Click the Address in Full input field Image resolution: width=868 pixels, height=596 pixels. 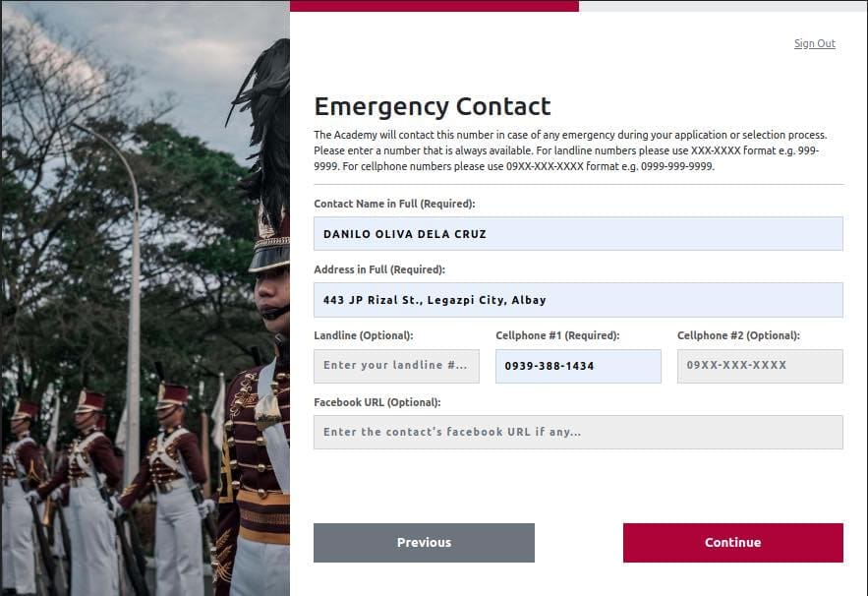click(x=578, y=300)
